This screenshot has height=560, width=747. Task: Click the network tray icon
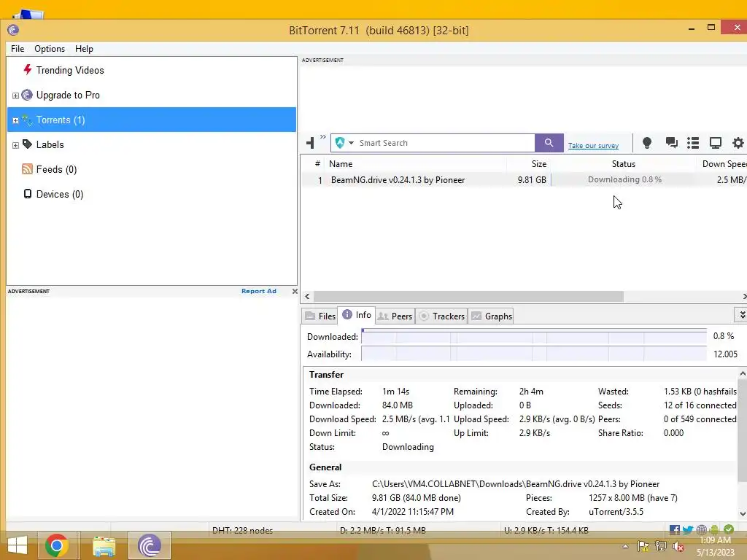661,547
